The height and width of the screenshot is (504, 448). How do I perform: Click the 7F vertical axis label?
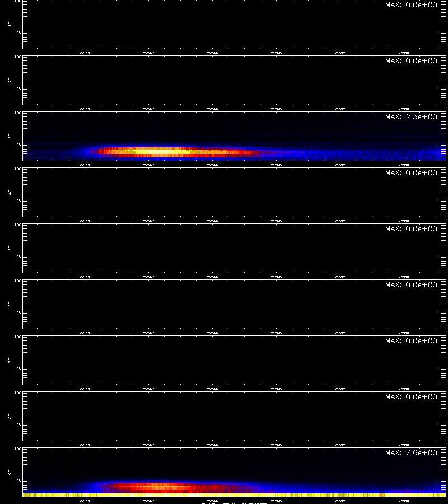click(x=10, y=360)
